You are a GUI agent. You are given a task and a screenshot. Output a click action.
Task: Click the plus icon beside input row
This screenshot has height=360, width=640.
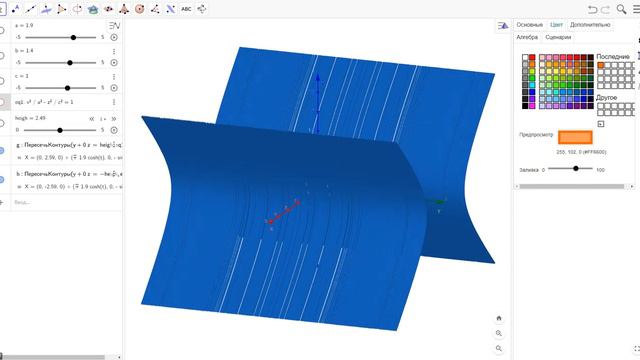tap(2, 202)
